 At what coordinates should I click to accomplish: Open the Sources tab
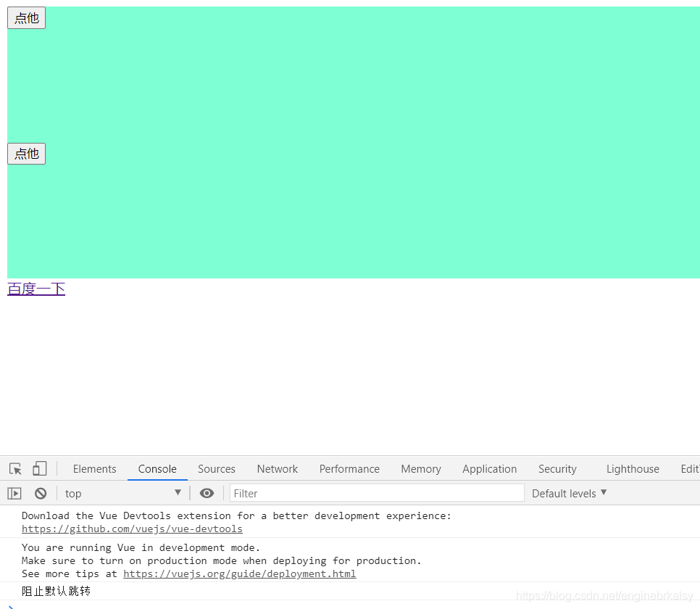(217, 468)
